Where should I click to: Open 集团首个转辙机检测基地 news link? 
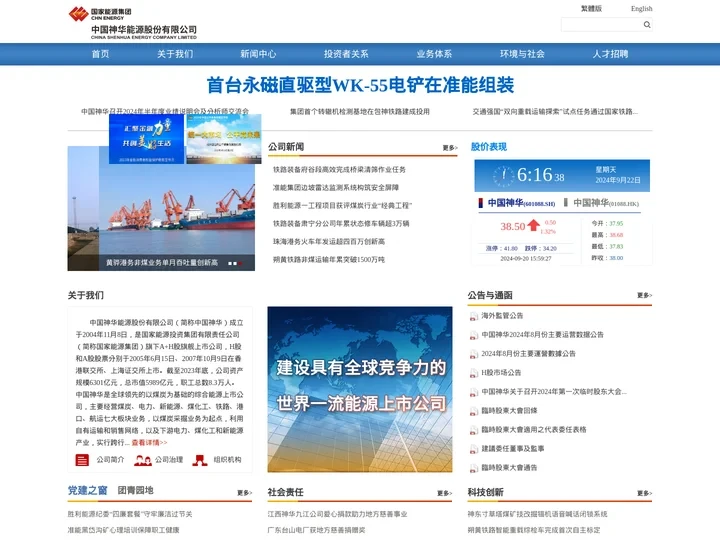[360, 111]
